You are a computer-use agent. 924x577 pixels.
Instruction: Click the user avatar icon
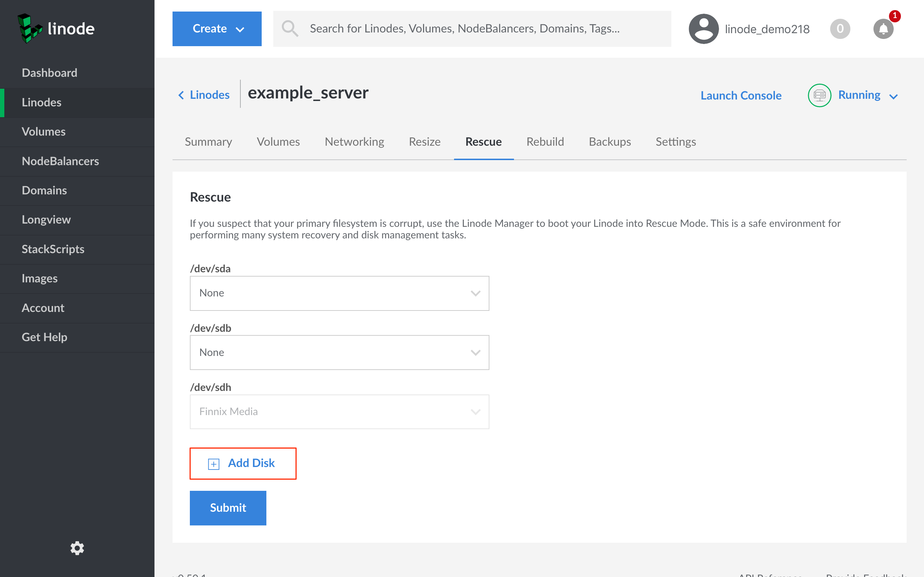[x=703, y=29]
